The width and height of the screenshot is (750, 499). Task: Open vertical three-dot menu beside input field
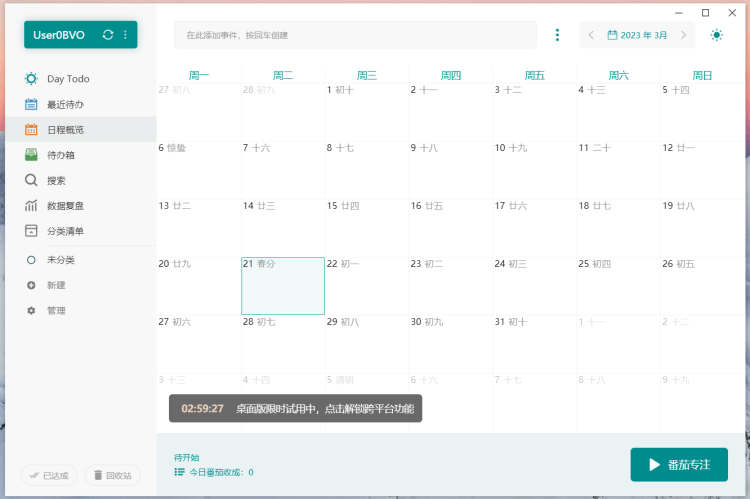(x=557, y=35)
